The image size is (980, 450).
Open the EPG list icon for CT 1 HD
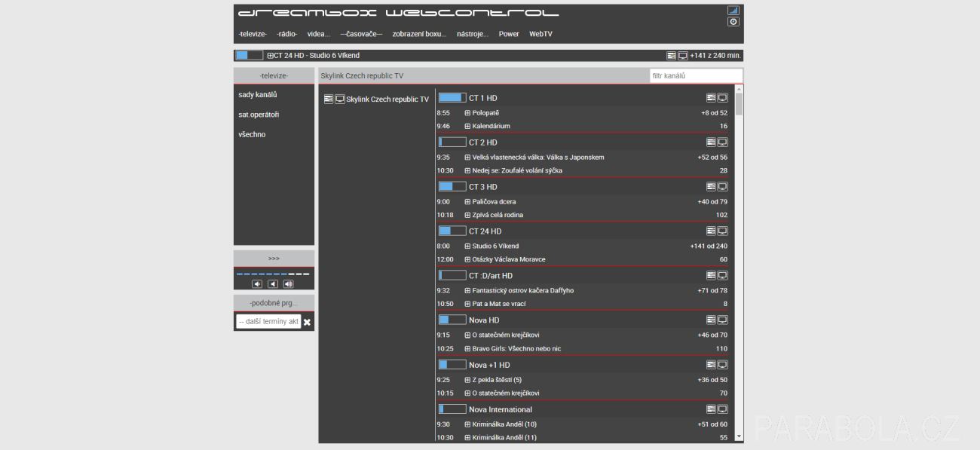pyautogui.click(x=711, y=98)
